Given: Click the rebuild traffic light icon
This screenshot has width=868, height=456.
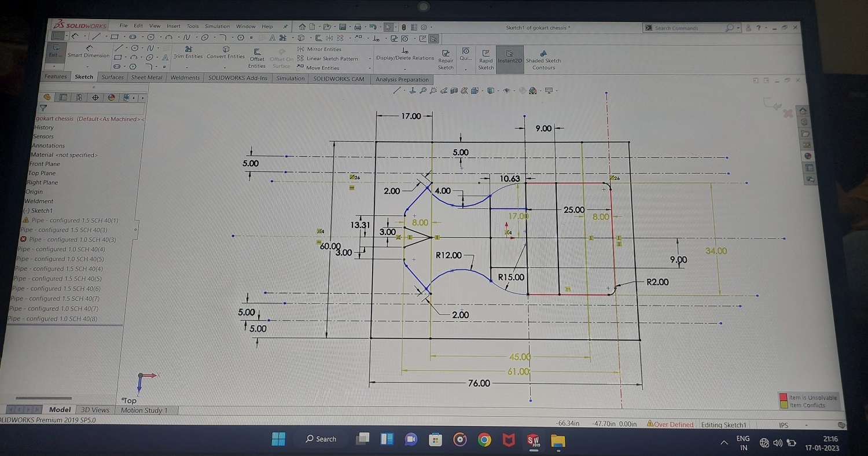Looking at the screenshot, I should [404, 27].
